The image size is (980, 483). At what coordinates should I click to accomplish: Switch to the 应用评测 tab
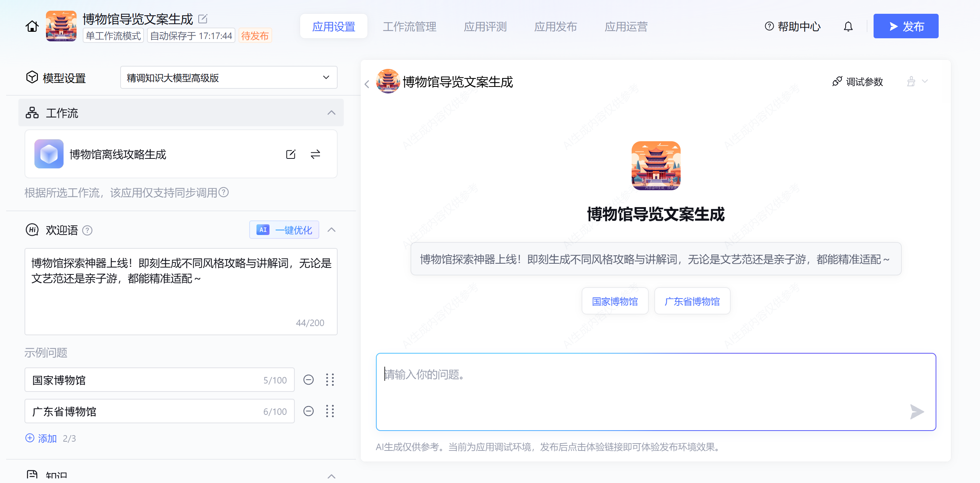click(485, 26)
